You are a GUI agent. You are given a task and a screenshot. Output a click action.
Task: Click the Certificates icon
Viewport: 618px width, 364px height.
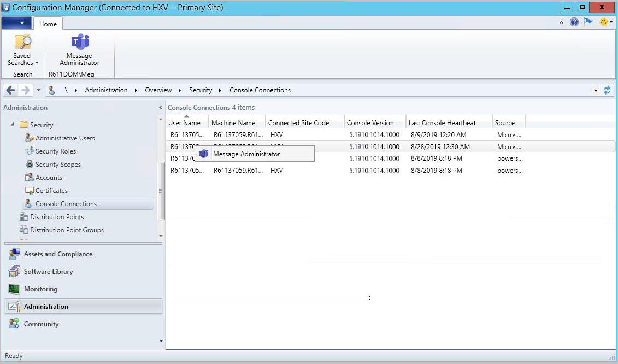pyautogui.click(x=29, y=191)
